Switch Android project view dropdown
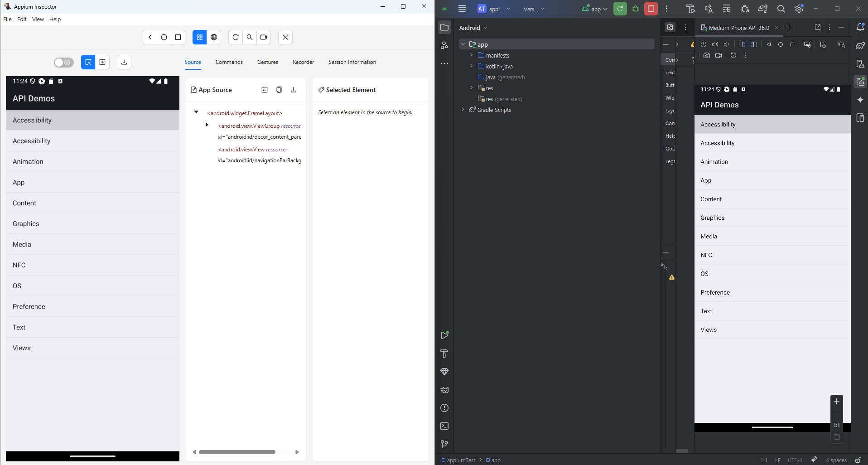This screenshot has height=465, width=868. click(473, 28)
